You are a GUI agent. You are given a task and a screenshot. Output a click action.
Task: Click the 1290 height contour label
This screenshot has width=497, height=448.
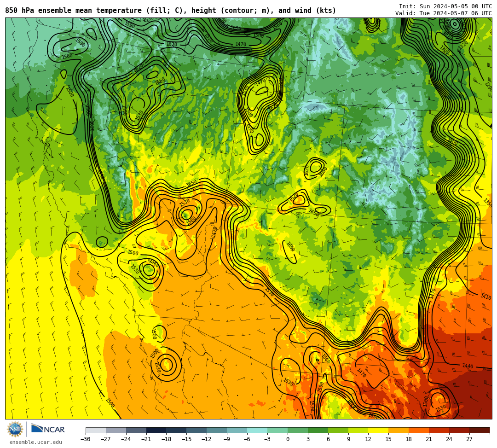488,86
